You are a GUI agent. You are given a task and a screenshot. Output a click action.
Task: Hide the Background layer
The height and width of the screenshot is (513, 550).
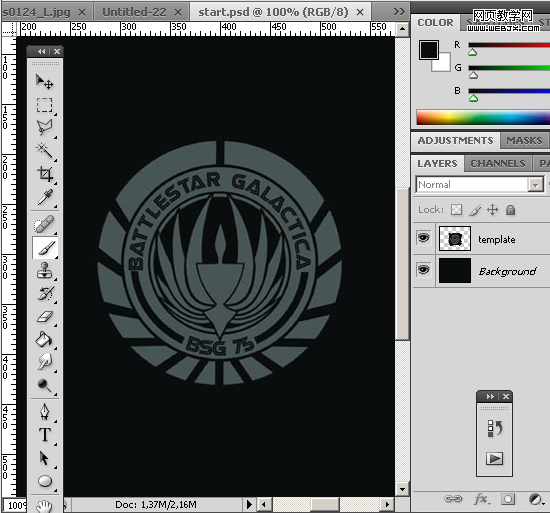pos(423,270)
